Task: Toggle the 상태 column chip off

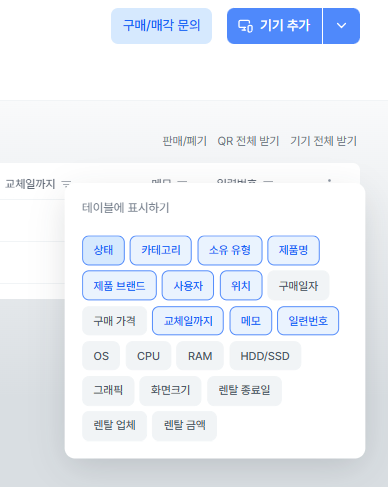Action: click(103, 250)
